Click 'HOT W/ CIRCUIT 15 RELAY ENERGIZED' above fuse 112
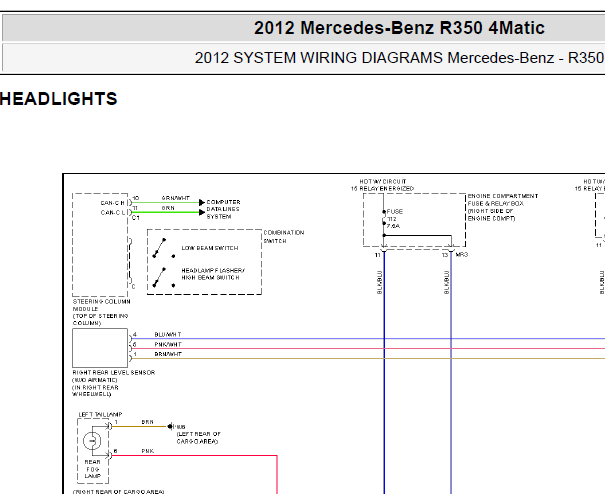This screenshot has height=494, width=605. pyautogui.click(x=382, y=185)
